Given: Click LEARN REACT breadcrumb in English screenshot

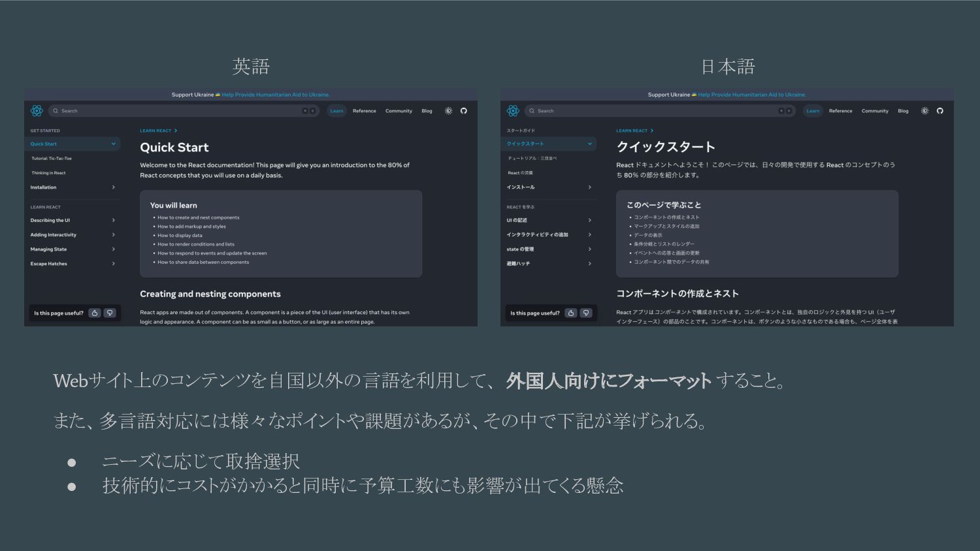Looking at the screenshot, I should [155, 131].
